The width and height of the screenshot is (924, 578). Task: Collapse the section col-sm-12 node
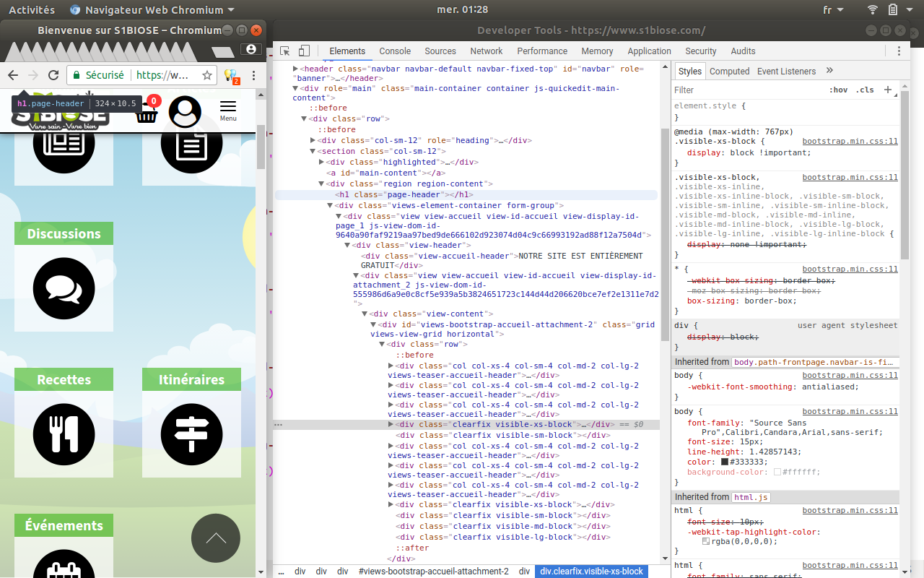pos(313,151)
